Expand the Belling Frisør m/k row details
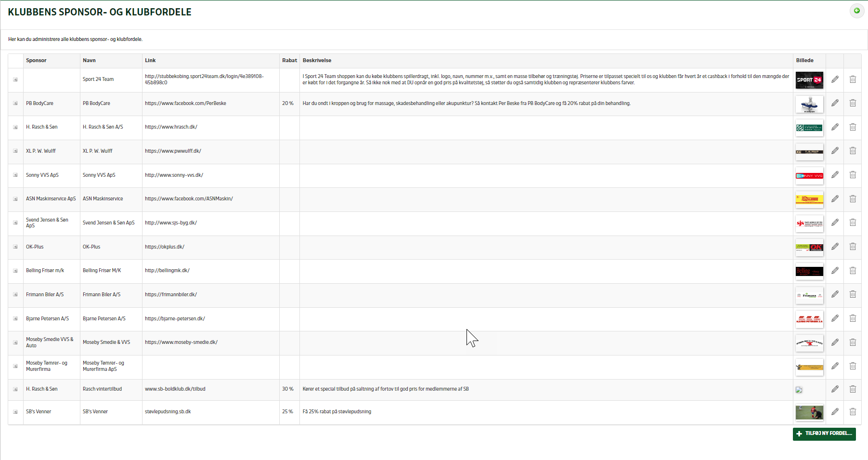 (15, 271)
